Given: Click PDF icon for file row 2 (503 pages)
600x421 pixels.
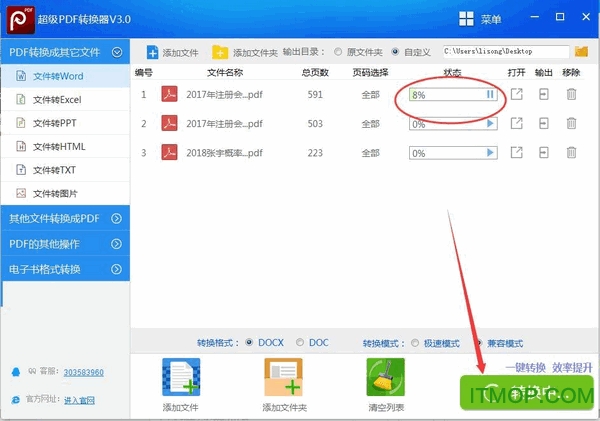Looking at the screenshot, I should click(169, 123).
